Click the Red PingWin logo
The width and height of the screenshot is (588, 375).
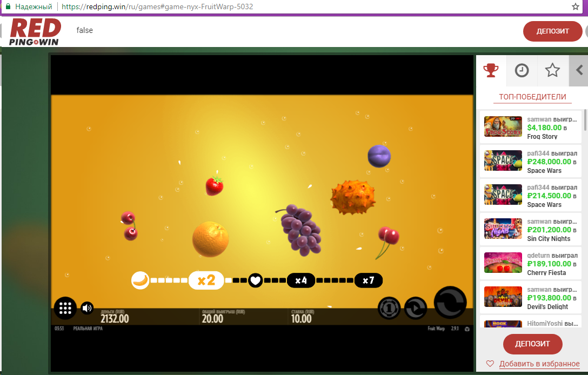tap(35, 32)
